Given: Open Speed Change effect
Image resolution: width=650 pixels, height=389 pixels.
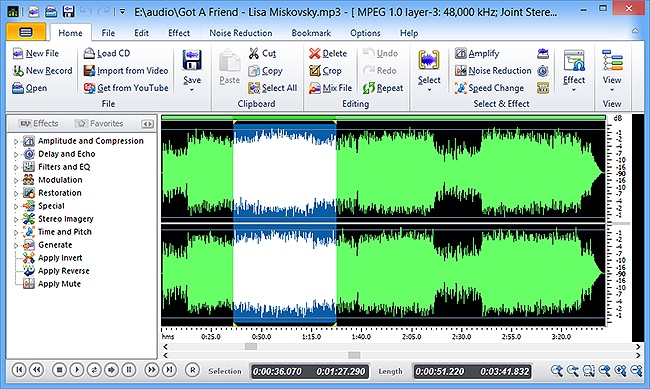Looking at the screenshot, I should click(x=489, y=88).
